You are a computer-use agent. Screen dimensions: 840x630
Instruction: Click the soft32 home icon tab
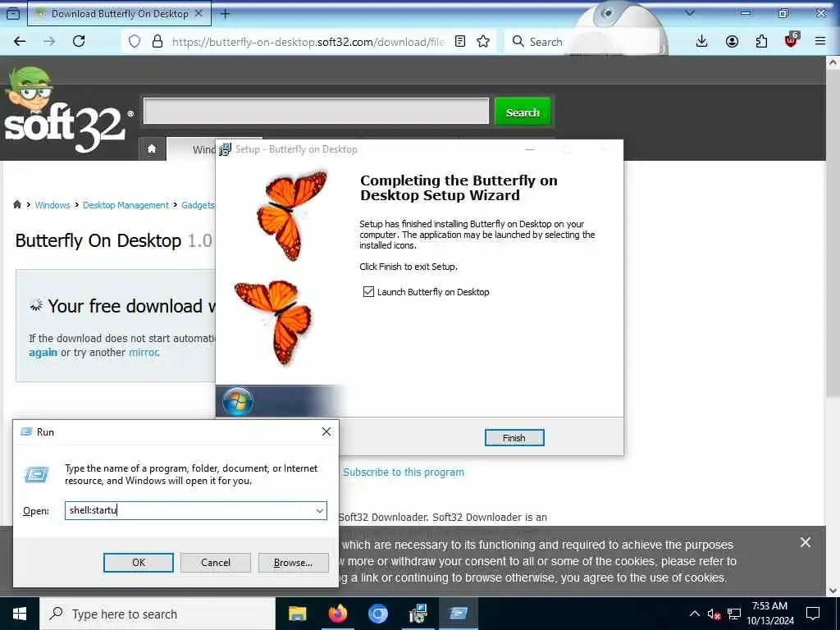pos(152,149)
